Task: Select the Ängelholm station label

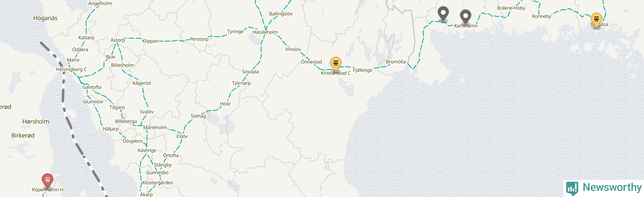Action: point(100,3)
